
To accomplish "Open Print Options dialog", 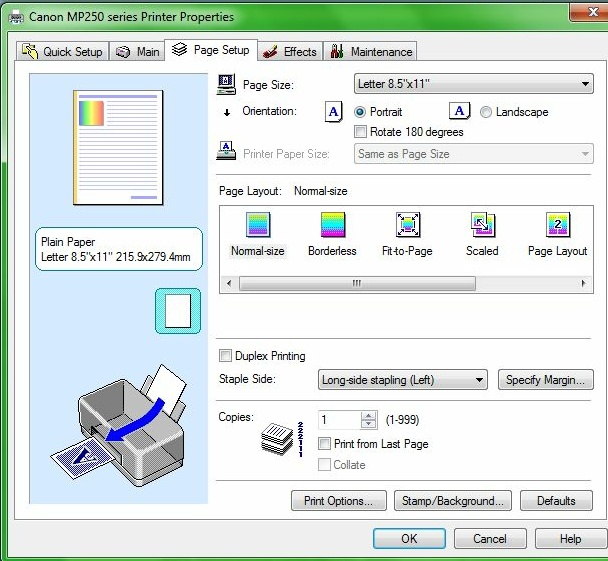I will (339, 501).
